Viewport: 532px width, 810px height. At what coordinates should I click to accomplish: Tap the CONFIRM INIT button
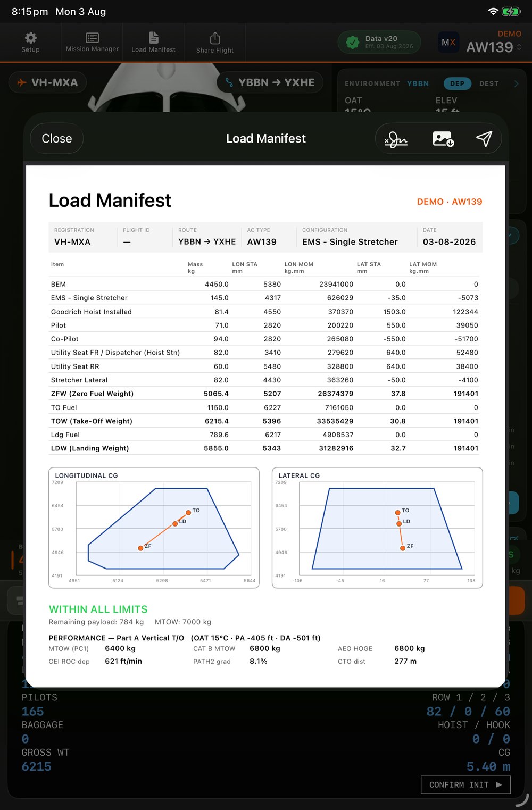[465, 784]
